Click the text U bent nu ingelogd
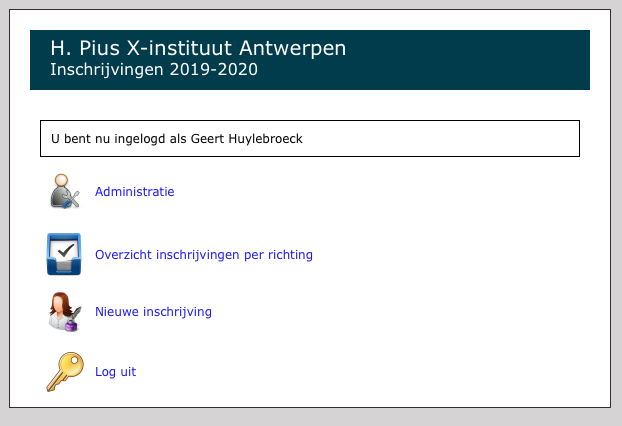622x426 pixels. [108, 139]
